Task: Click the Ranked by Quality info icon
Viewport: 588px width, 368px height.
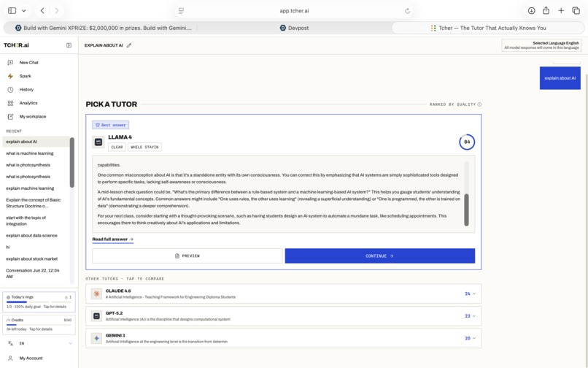Action: [479, 104]
